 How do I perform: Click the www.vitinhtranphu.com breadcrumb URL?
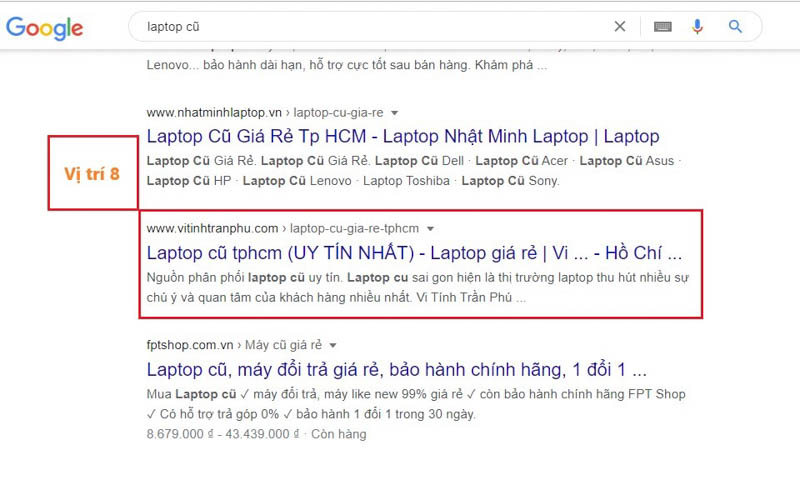tap(283, 229)
